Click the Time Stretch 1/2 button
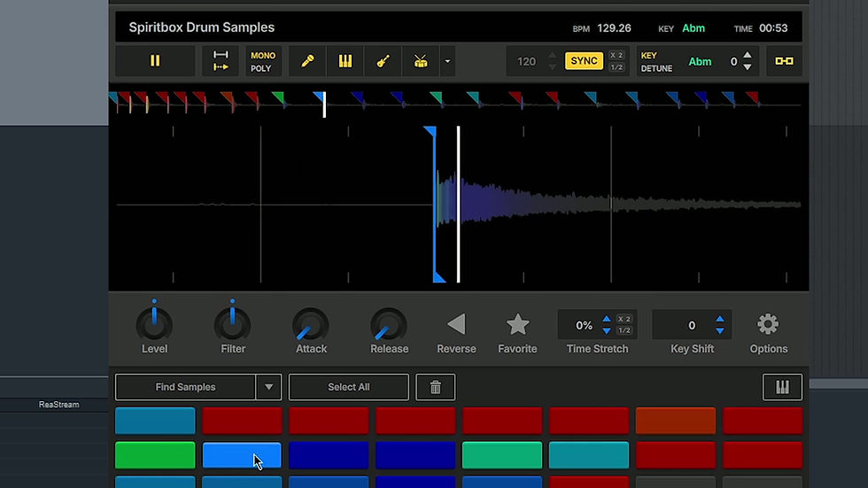This screenshot has width=868, height=488. (624, 331)
